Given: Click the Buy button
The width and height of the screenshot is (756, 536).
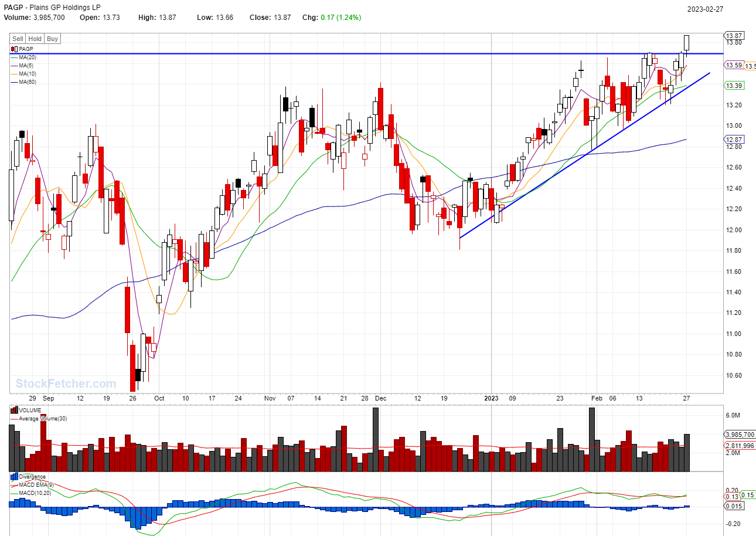Looking at the screenshot, I should coord(52,39).
